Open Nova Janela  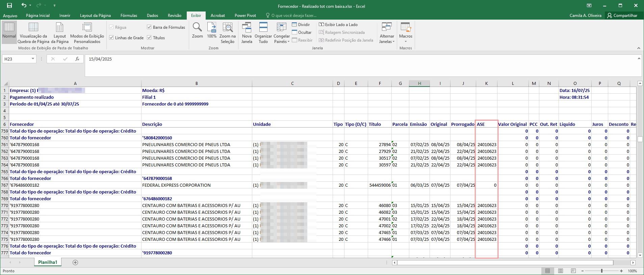click(247, 32)
